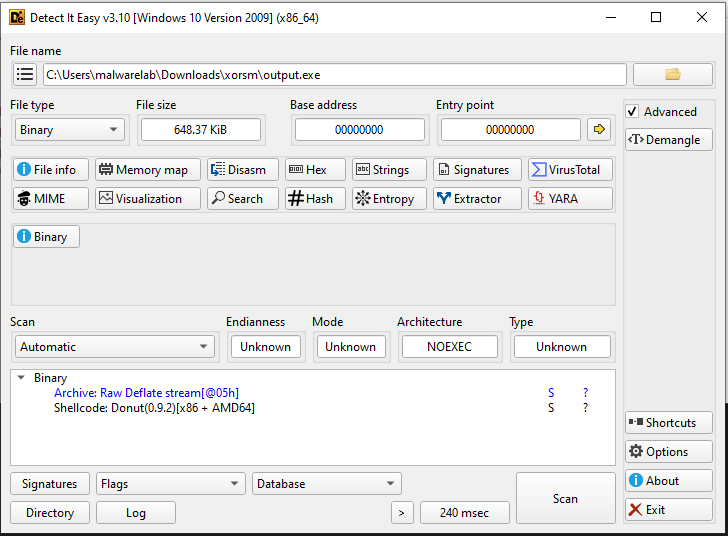Uncheck the Advanced checkbox
728x536 pixels.
[x=632, y=112]
